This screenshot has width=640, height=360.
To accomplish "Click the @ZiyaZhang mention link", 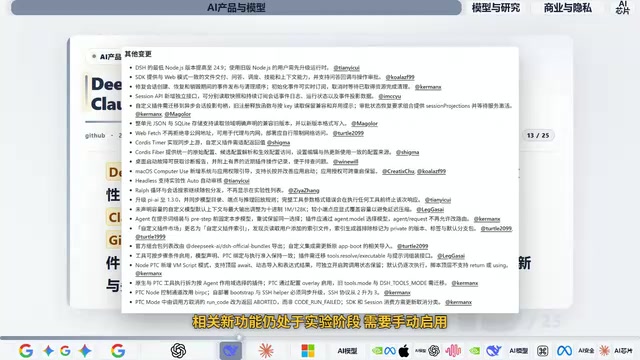I will (304, 191).
